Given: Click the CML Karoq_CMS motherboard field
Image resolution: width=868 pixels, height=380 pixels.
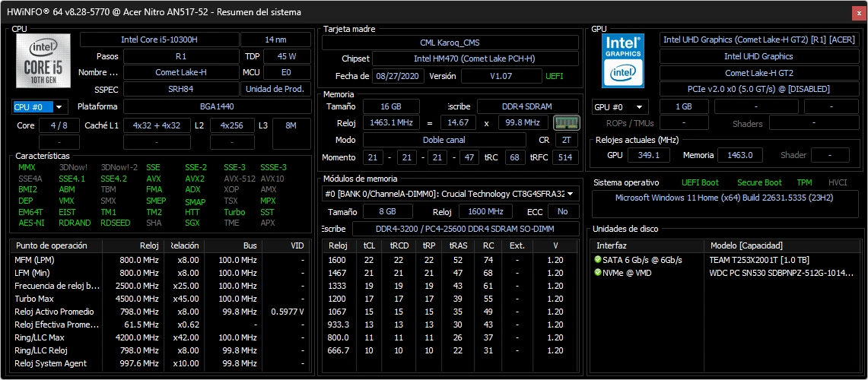Looking at the screenshot, I should [450, 43].
